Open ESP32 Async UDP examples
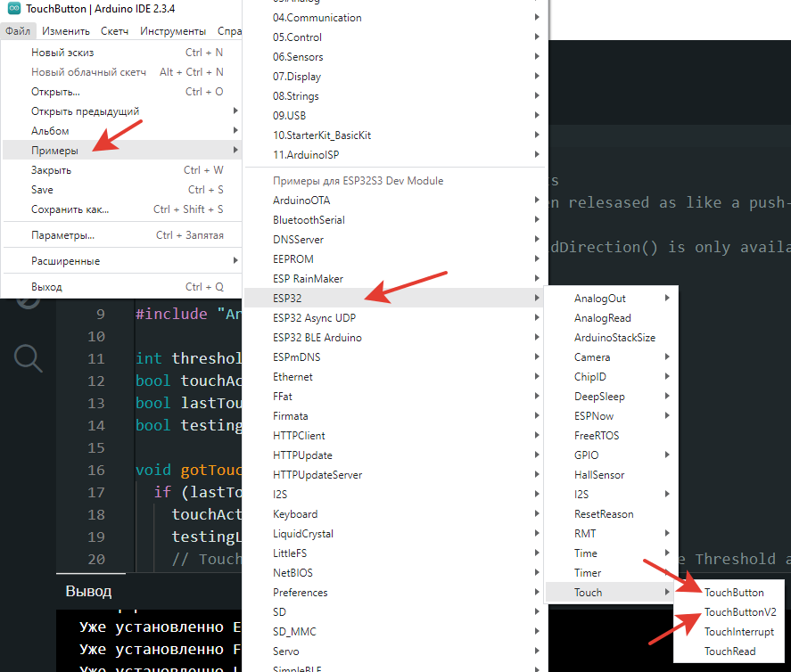The width and height of the screenshot is (791, 672). [x=394, y=318]
